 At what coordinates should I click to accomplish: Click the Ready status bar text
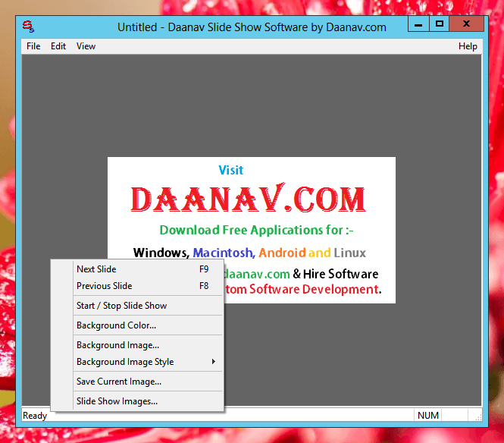(35, 416)
